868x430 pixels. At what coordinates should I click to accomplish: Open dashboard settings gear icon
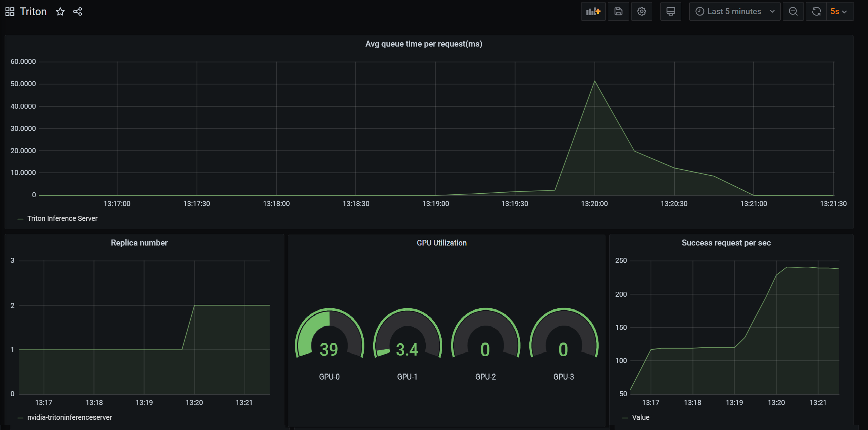[641, 12]
